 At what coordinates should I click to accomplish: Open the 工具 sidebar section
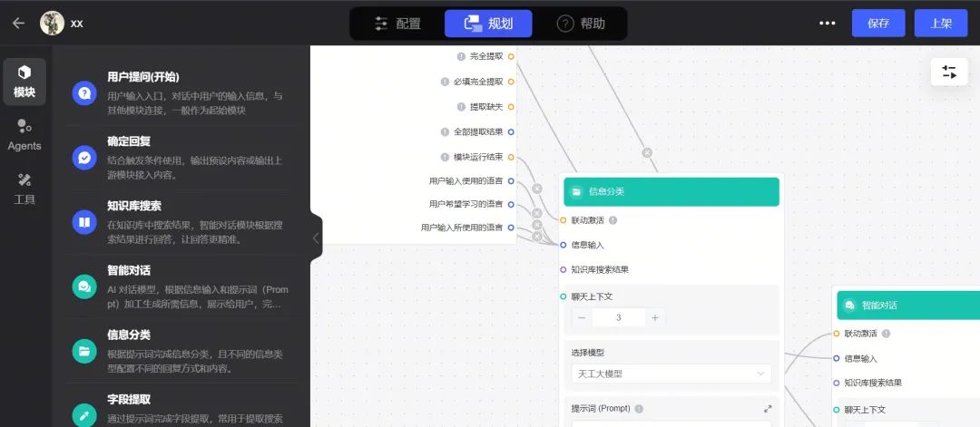click(24, 189)
